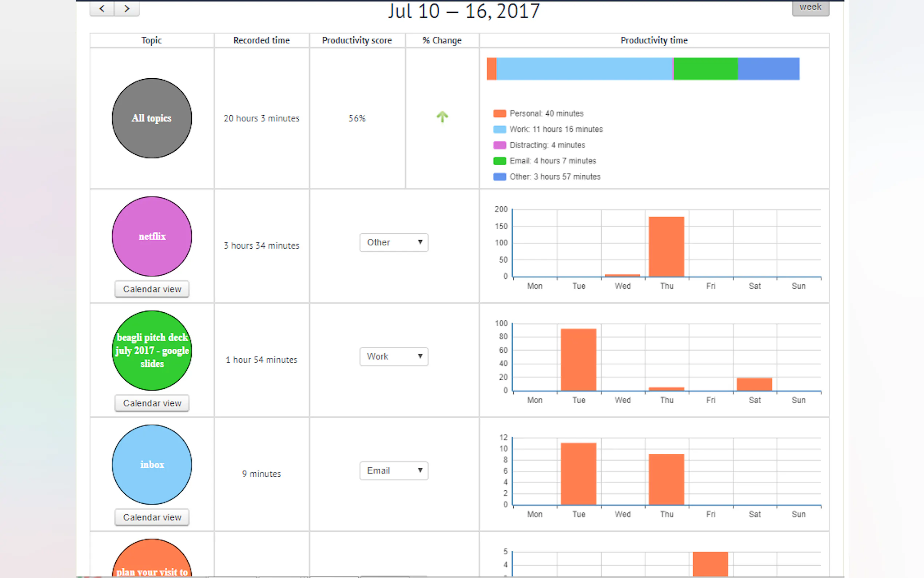924x578 pixels.
Task: Open the beagli pitch deck Work dropdown
Action: pos(394,356)
